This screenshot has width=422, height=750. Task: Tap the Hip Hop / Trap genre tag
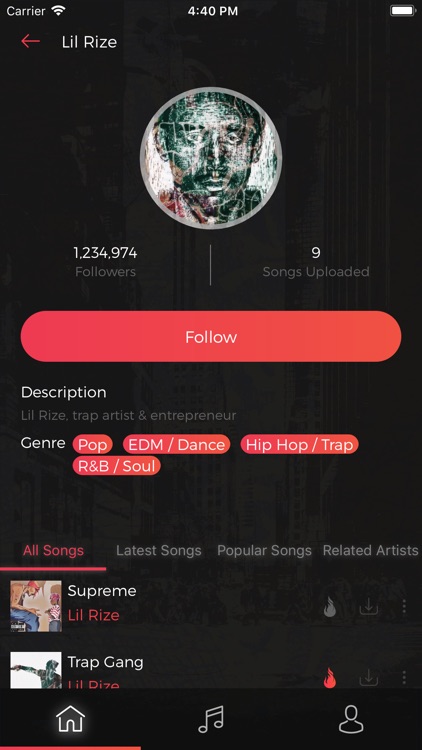click(300, 444)
